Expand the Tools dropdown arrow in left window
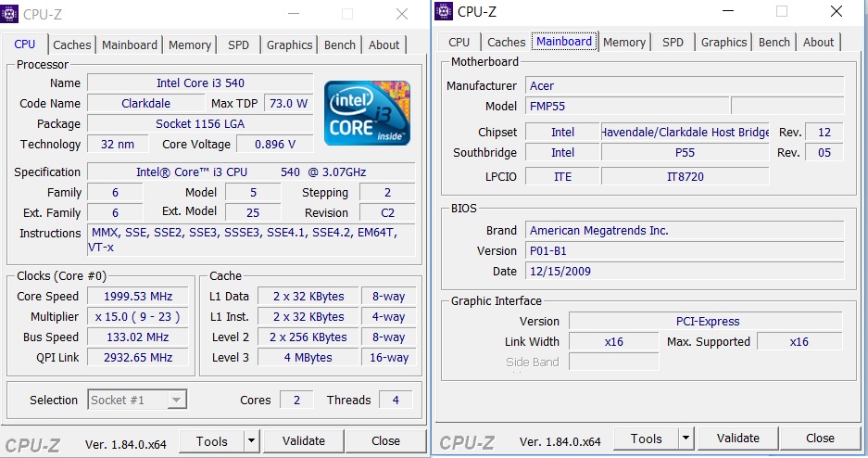868x458 pixels. tap(251, 440)
